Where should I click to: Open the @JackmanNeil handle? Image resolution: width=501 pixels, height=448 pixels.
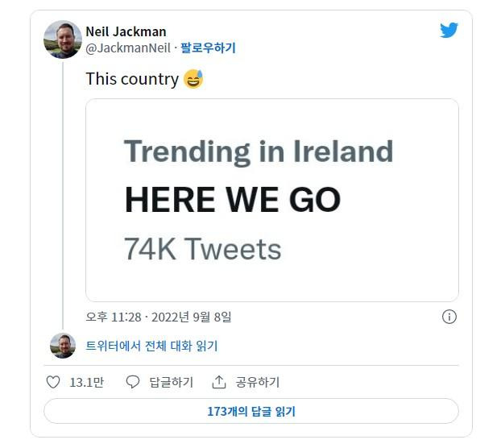pos(127,48)
